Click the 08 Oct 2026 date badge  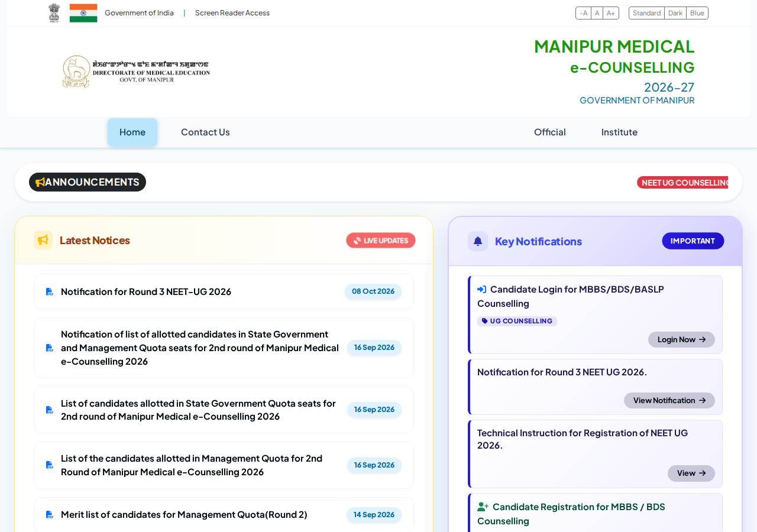coord(373,291)
